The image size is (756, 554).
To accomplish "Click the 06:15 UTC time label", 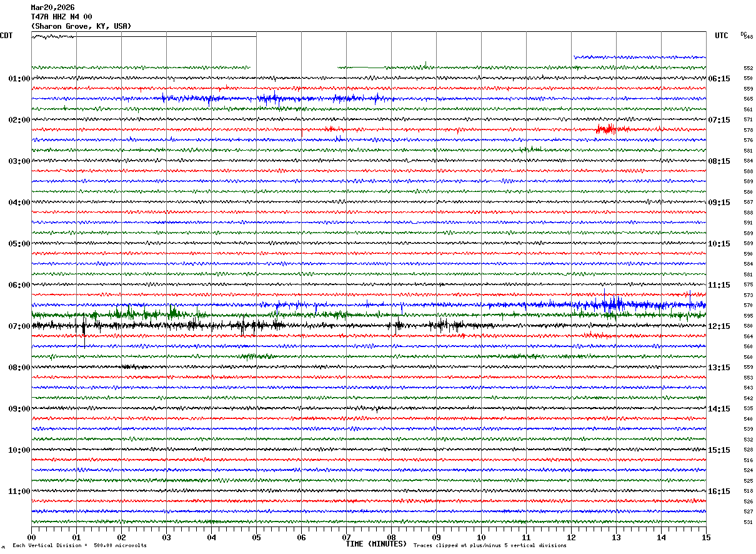I will point(719,79).
